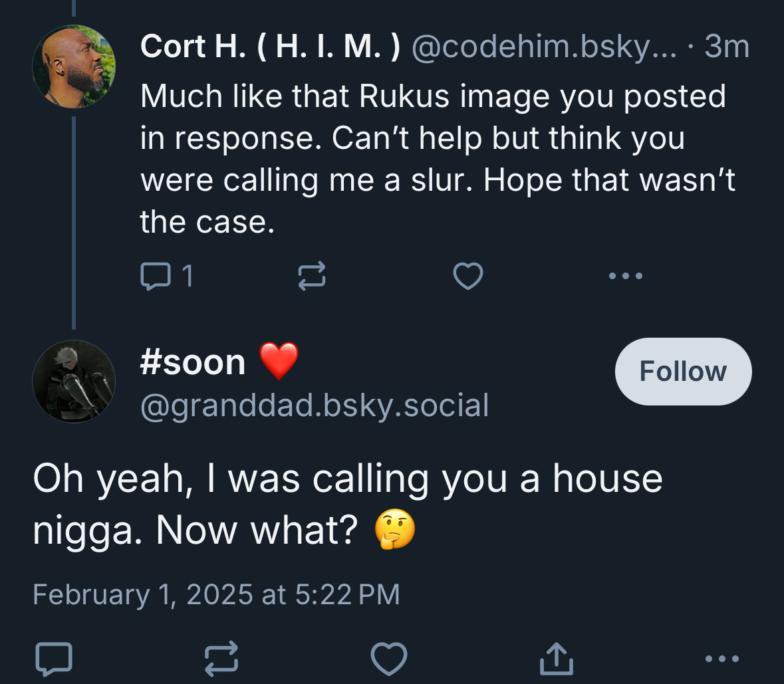Share the #soon post via the upload arrow icon
The width and height of the screenshot is (784, 684).
click(x=557, y=659)
